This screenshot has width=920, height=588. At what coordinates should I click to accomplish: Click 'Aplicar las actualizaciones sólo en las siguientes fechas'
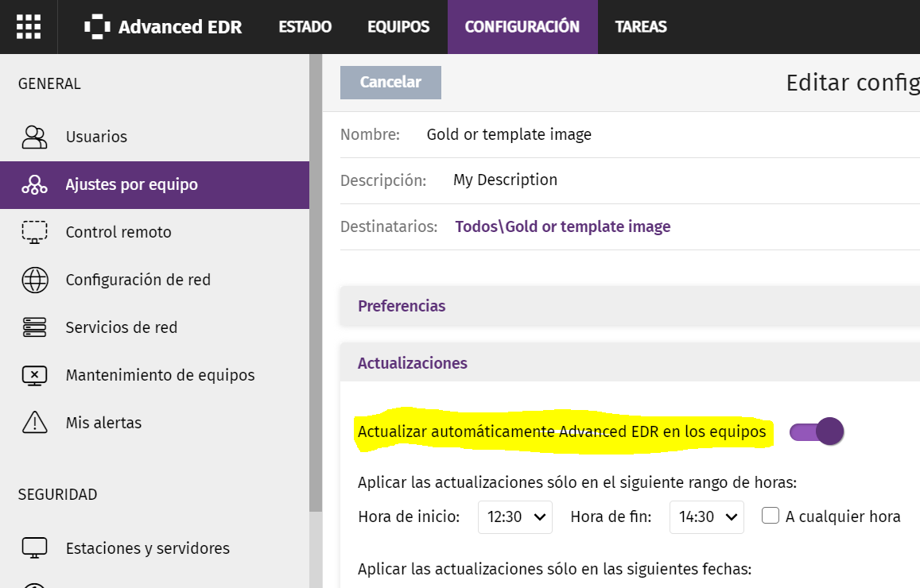pyautogui.click(x=554, y=569)
